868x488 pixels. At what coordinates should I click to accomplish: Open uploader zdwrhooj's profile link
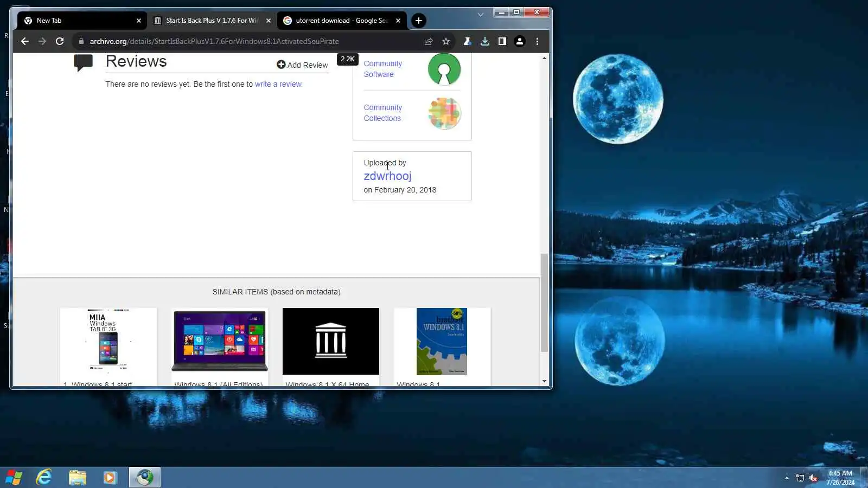point(387,176)
